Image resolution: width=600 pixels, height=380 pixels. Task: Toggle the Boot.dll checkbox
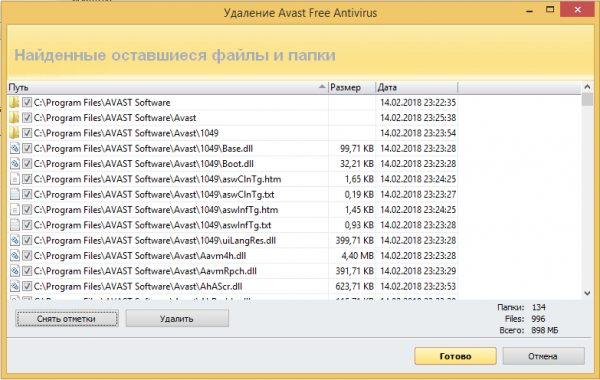[x=27, y=163]
